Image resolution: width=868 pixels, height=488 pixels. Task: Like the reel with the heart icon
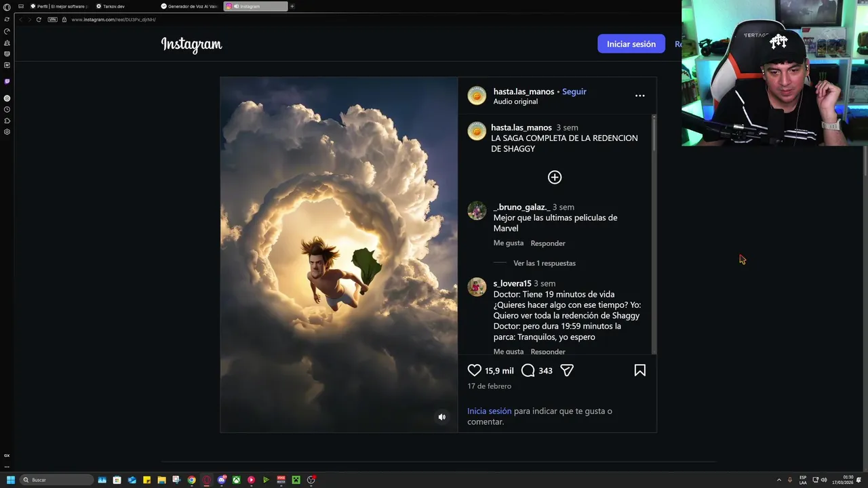point(474,371)
